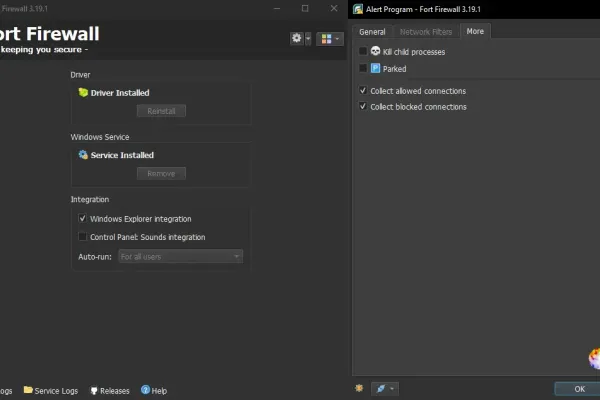Click the orange gear icon at dialog bottom

[359, 388]
